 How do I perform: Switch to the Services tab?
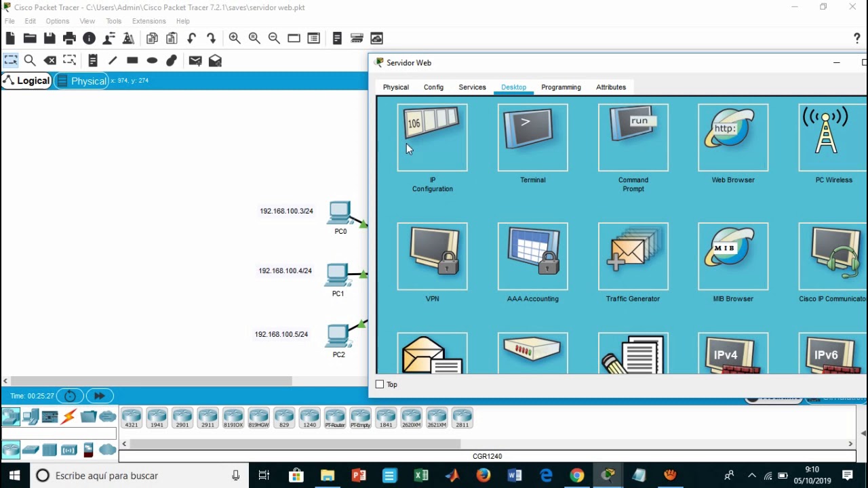coord(472,87)
